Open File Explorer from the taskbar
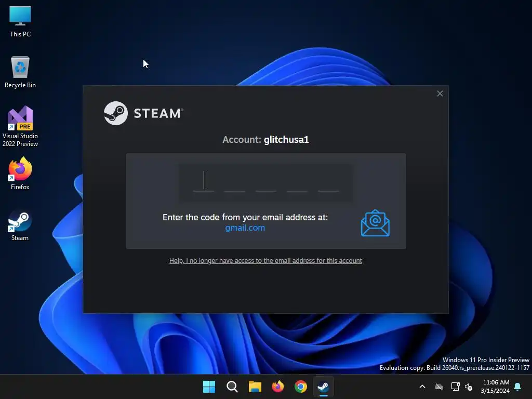Viewport: 532px width, 399px height. pos(255,387)
